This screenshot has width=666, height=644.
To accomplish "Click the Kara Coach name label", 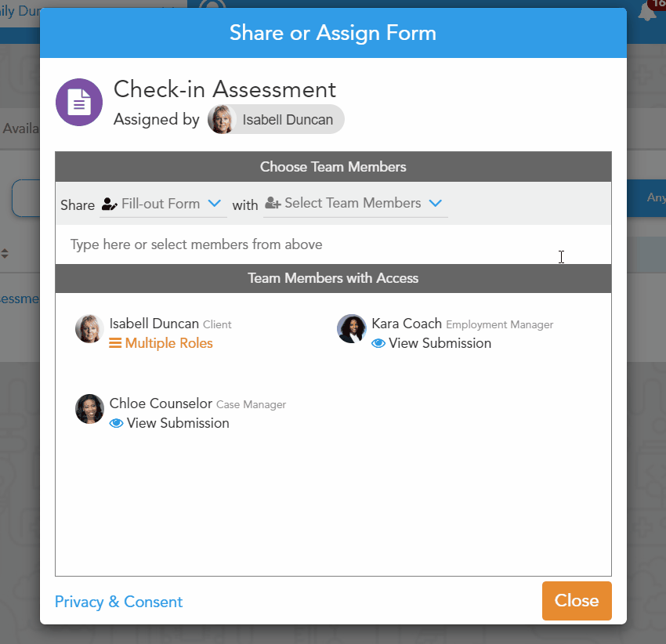I will click(x=407, y=324).
